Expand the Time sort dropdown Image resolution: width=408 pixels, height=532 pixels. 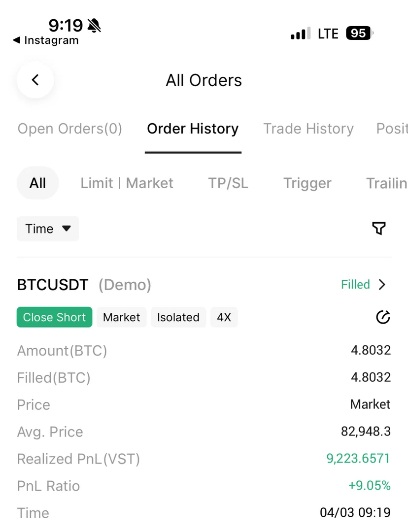[x=48, y=229]
